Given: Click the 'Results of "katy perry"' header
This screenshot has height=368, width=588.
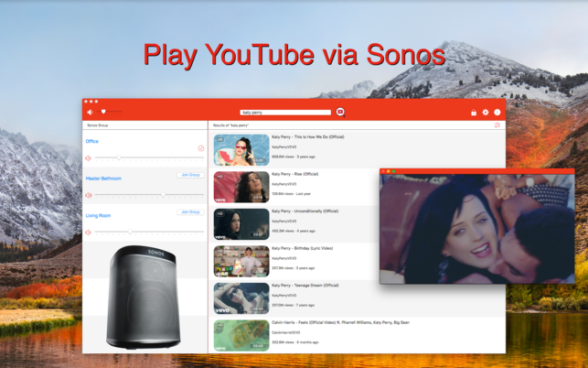Looking at the screenshot, I should pyautogui.click(x=230, y=125).
